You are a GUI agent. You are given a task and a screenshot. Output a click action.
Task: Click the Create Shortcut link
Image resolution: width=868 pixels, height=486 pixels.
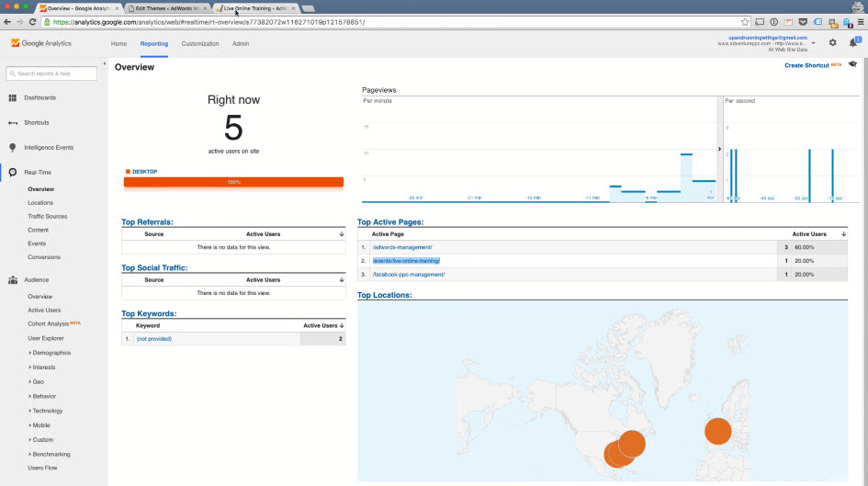(806, 65)
